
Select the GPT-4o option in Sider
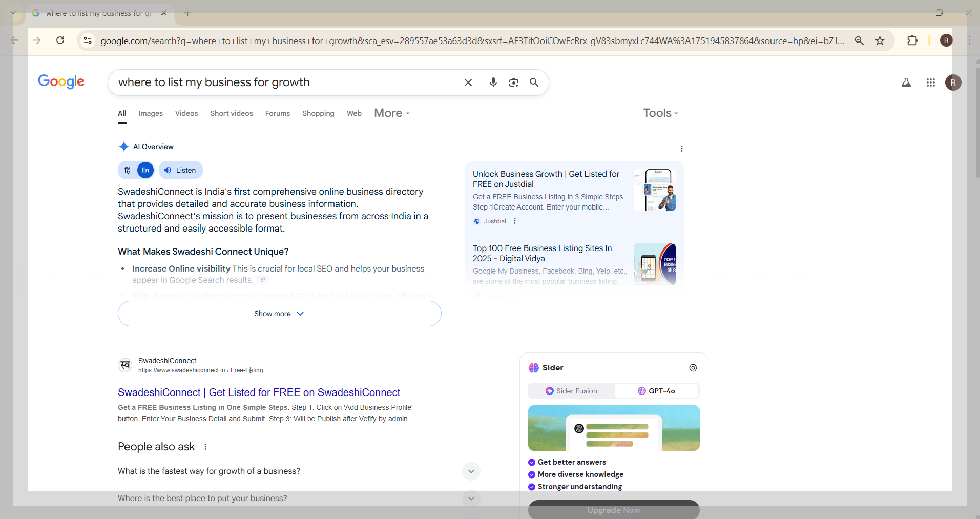coord(656,391)
